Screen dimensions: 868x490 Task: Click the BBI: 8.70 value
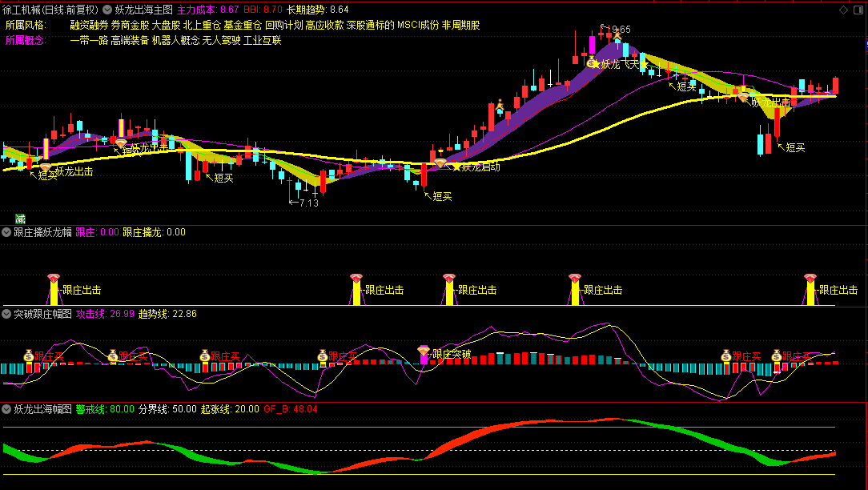pos(263,10)
